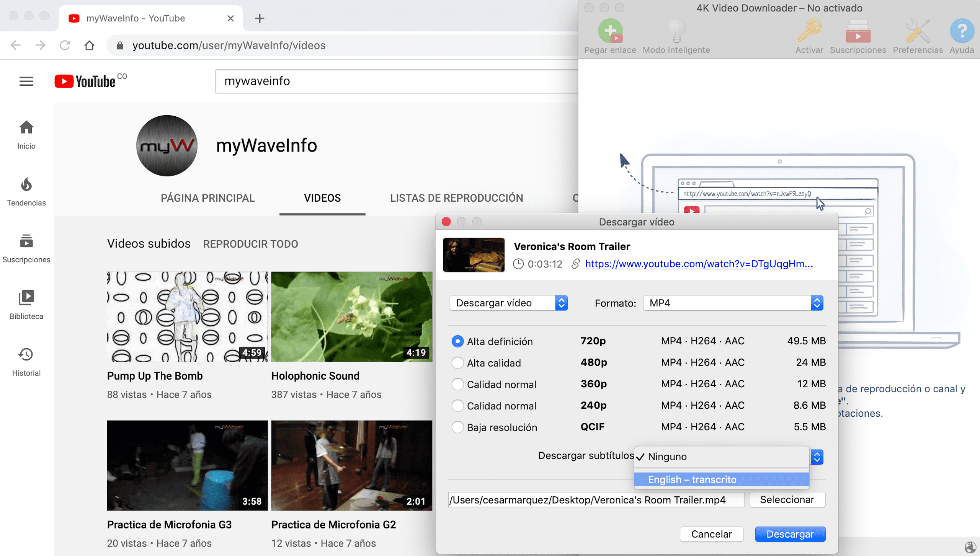Click the Pegar enlace icon in 4K Downloader
This screenshot has width=980, height=556.
point(611,32)
